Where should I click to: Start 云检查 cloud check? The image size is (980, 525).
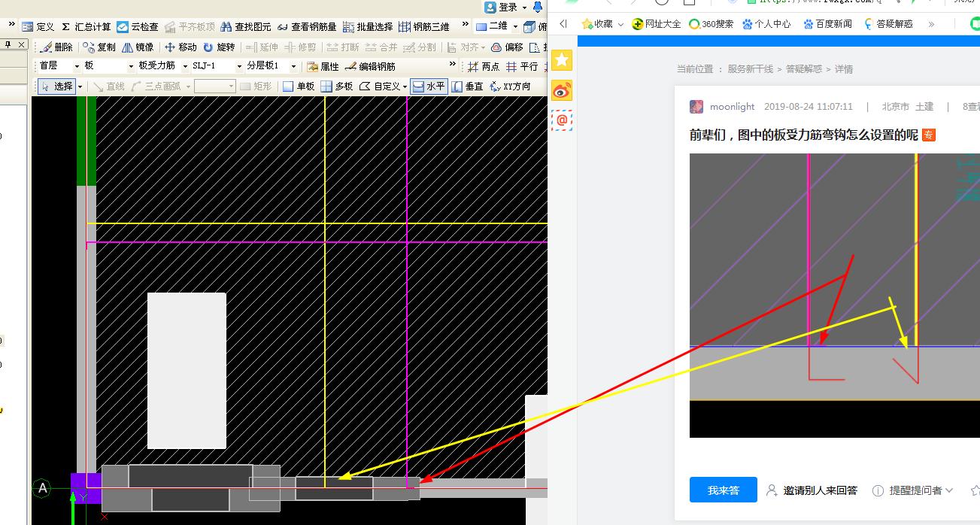pyautogui.click(x=138, y=26)
